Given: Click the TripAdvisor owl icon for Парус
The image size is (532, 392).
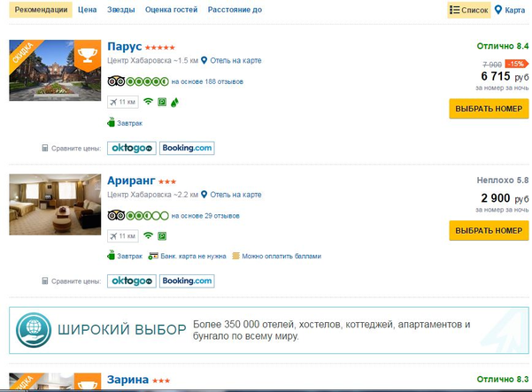Looking at the screenshot, I should click(x=116, y=81).
